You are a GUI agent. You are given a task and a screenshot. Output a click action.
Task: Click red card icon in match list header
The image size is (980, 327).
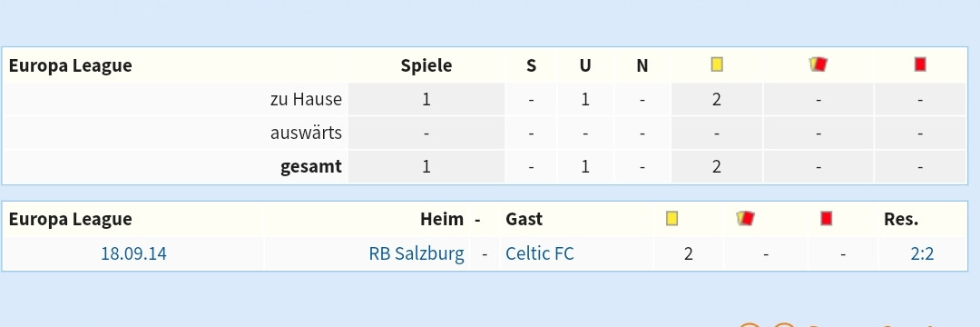tap(827, 218)
